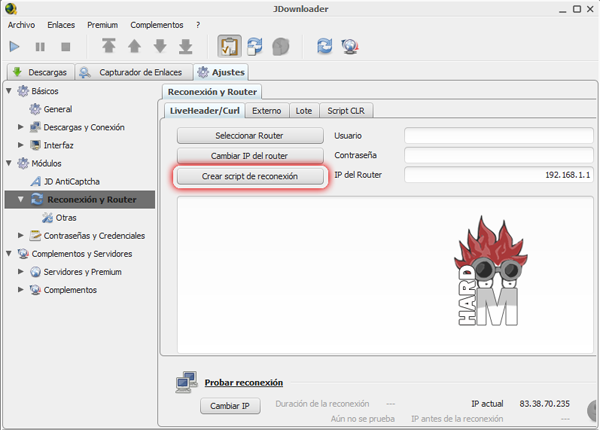Screen dimensions: 600x430
Task: Expand Servidores y Premium node
Action: (x=21, y=271)
